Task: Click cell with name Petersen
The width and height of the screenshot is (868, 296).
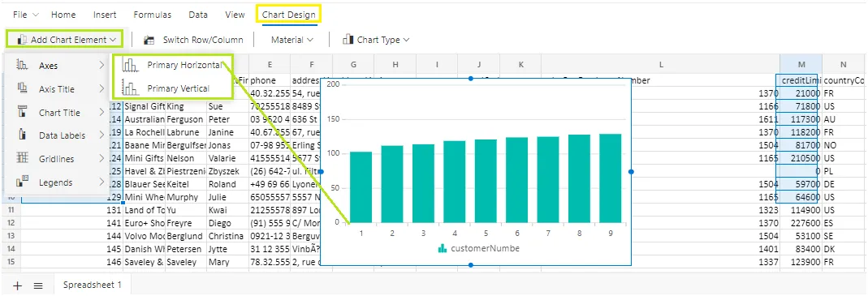Action: coord(185,249)
